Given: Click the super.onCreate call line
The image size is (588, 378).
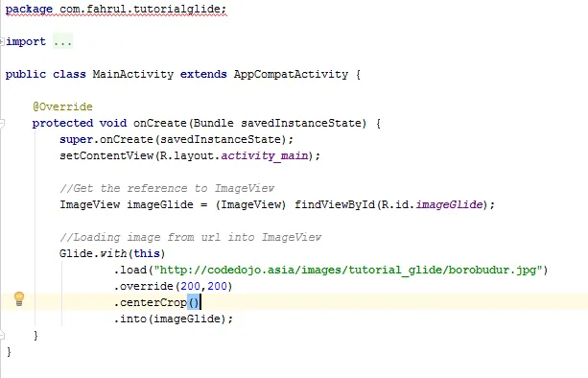Looking at the screenshot, I should point(176,139).
